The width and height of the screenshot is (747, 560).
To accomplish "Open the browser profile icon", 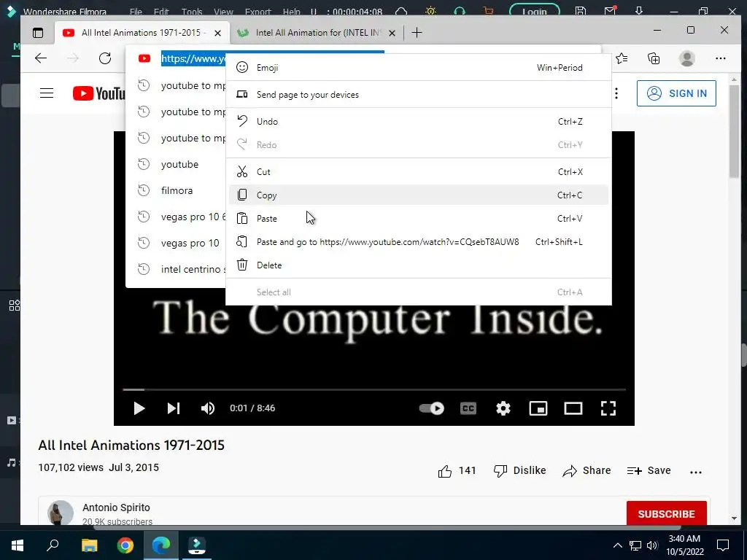I will [x=686, y=58].
